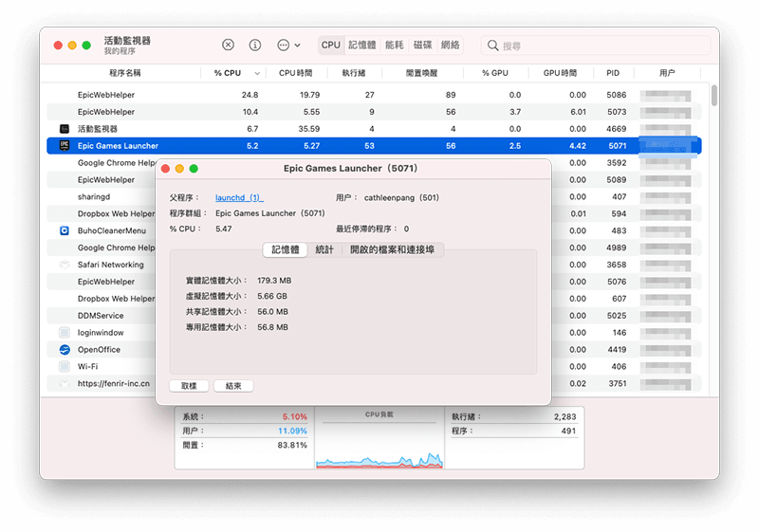Click the 結束 button
This screenshot has height=532, width=759.
(x=233, y=386)
